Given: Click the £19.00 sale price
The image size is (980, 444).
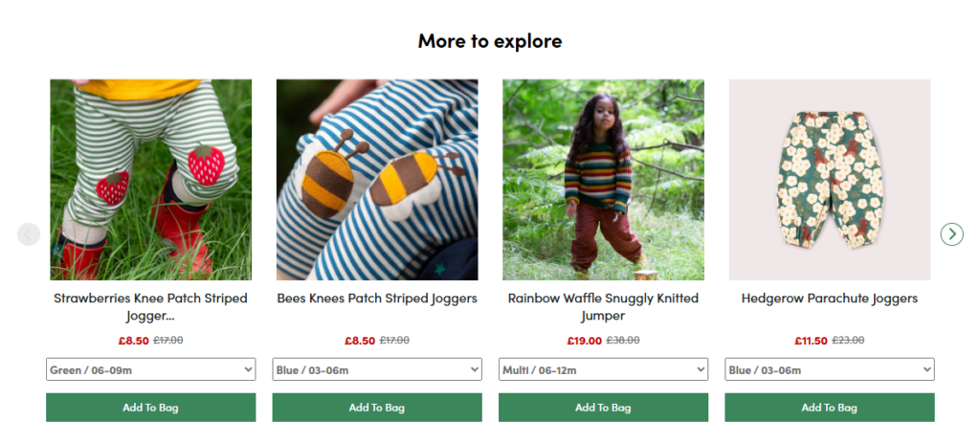Looking at the screenshot, I should click(584, 341).
